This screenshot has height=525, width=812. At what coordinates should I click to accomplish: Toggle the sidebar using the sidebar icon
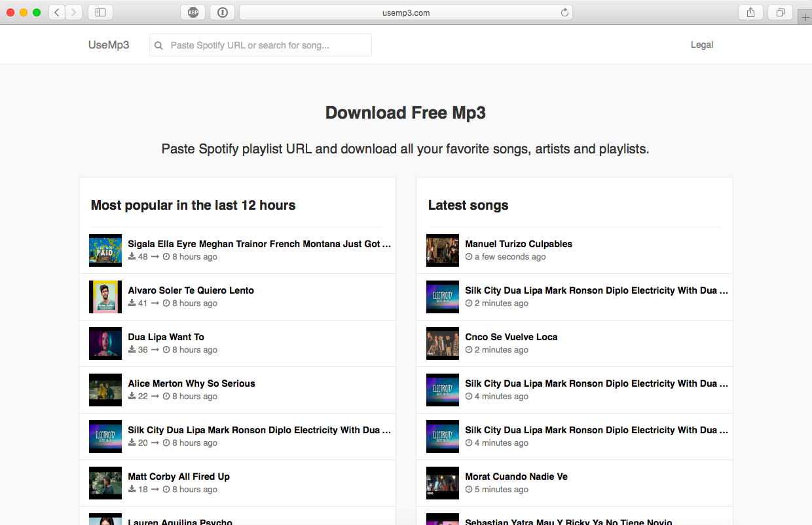100,12
